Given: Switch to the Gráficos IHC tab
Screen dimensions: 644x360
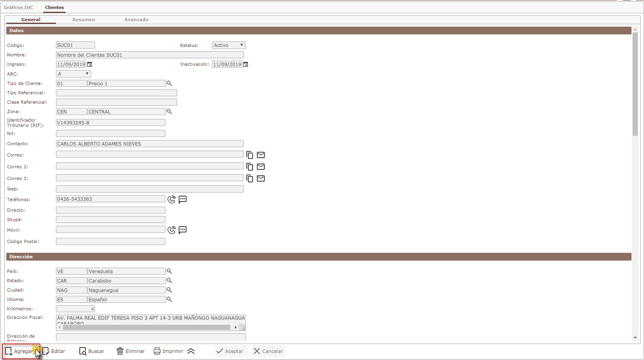Looking at the screenshot, I should 18,7.
